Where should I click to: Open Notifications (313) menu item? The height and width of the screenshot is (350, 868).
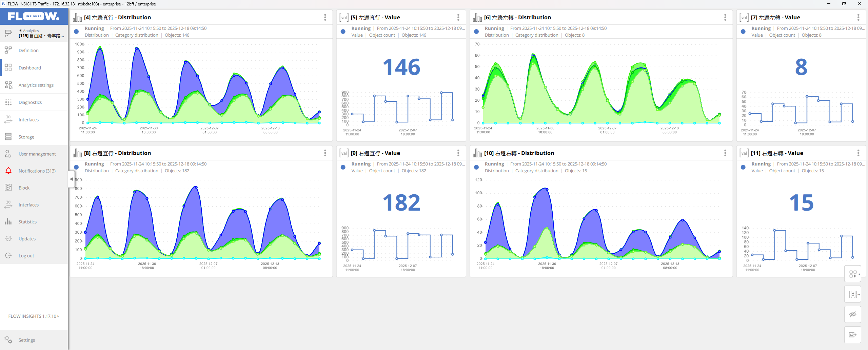click(34, 171)
